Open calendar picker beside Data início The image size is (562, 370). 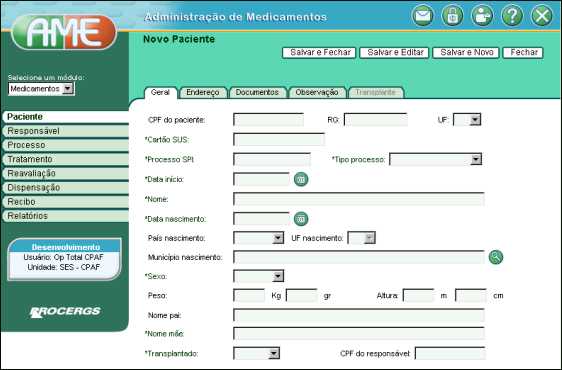point(301,179)
